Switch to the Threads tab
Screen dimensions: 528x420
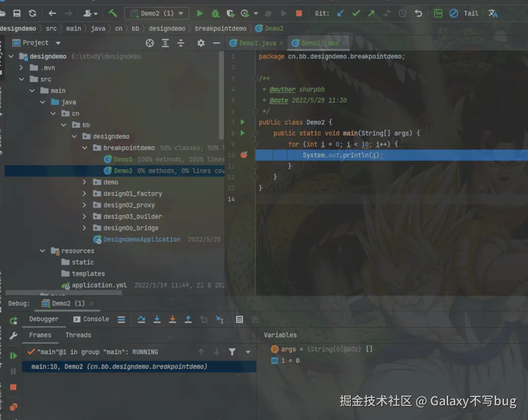click(x=78, y=335)
